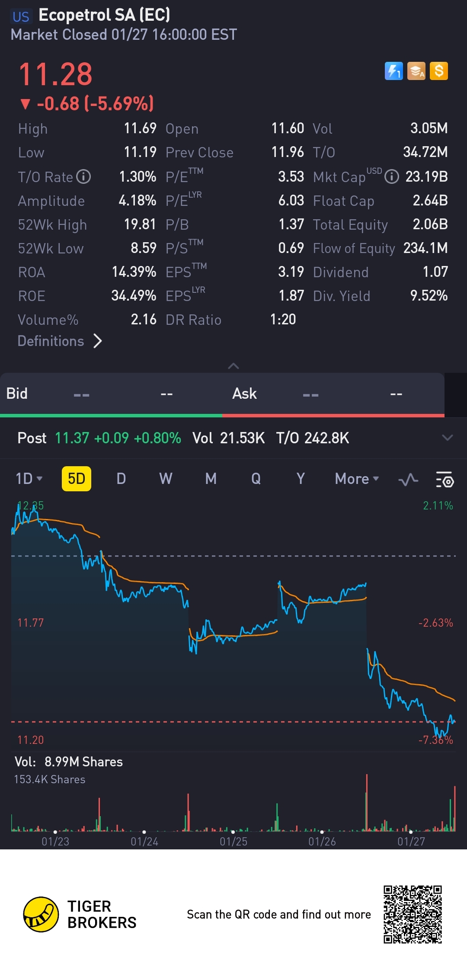This screenshot has height=980, width=467.
Task: Tap the orange stacked-layers badge icon
Action: (x=416, y=71)
